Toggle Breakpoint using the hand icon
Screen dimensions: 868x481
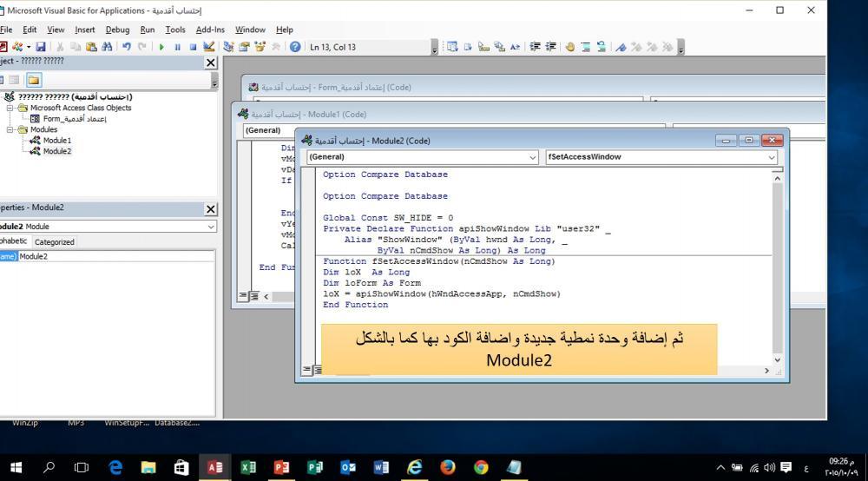[570, 47]
